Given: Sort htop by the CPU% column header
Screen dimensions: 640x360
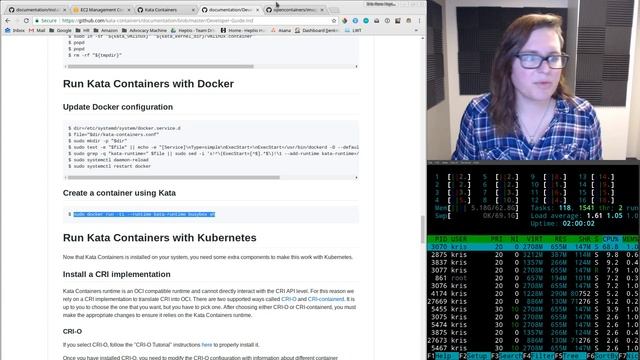Looking at the screenshot, I should 611,239.
